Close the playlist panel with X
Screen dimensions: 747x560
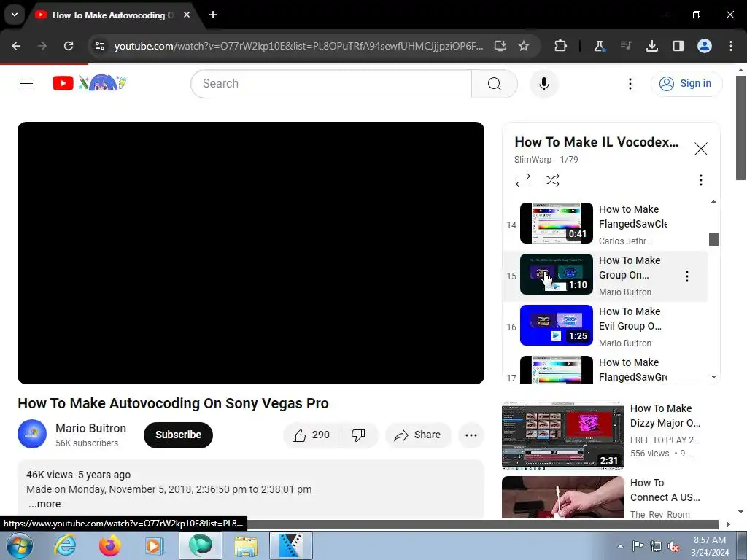700,149
